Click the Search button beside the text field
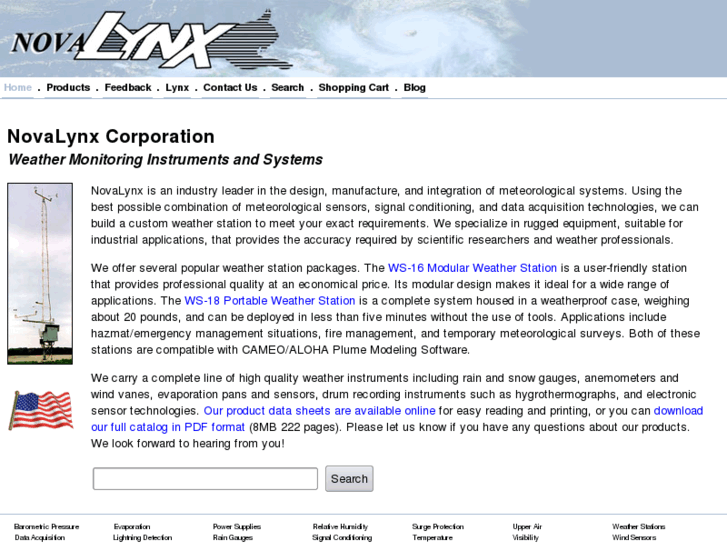Image resolution: width=727 pixels, height=545 pixels. [x=349, y=479]
